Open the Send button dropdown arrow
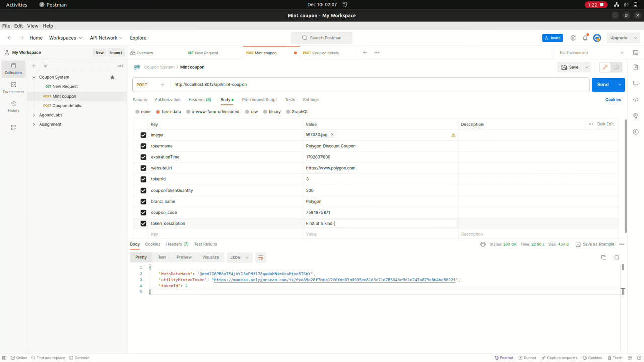This screenshot has height=362, width=644. [x=620, y=85]
